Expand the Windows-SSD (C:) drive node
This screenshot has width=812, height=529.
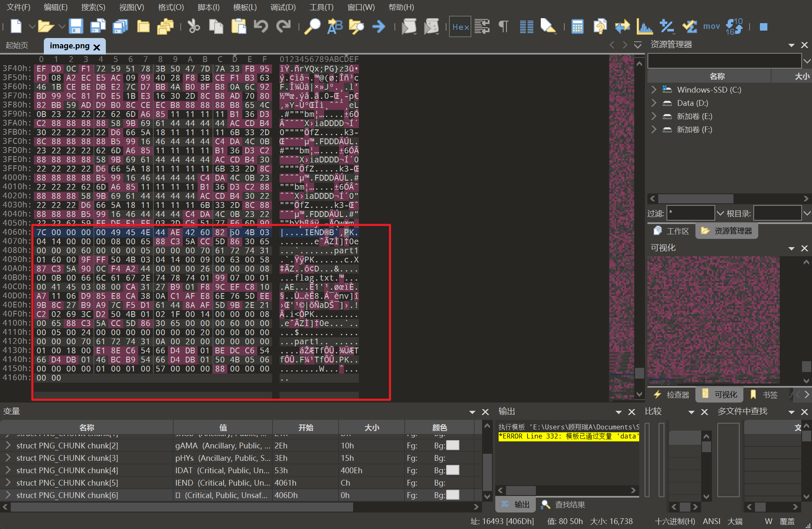pos(654,90)
